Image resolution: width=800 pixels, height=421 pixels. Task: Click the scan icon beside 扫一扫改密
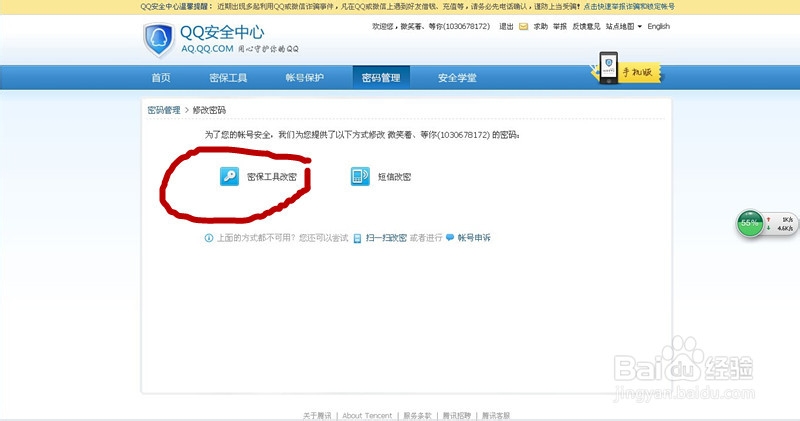358,238
